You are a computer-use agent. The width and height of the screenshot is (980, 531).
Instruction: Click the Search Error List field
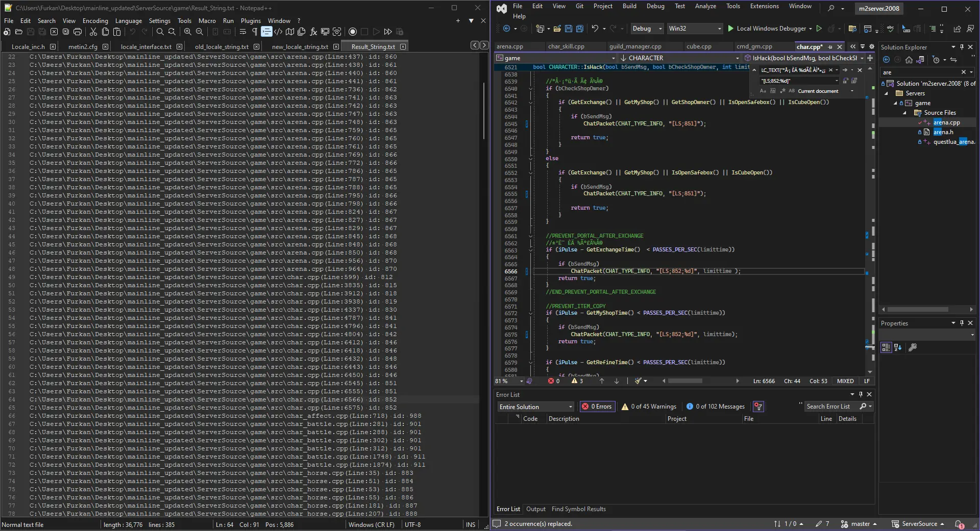tap(830, 407)
